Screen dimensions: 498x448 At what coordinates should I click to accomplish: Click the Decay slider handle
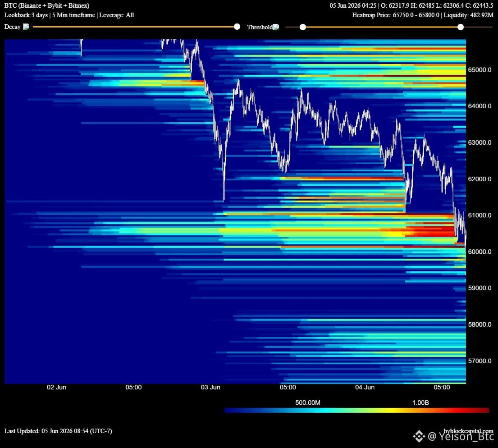(x=237, y=27)
